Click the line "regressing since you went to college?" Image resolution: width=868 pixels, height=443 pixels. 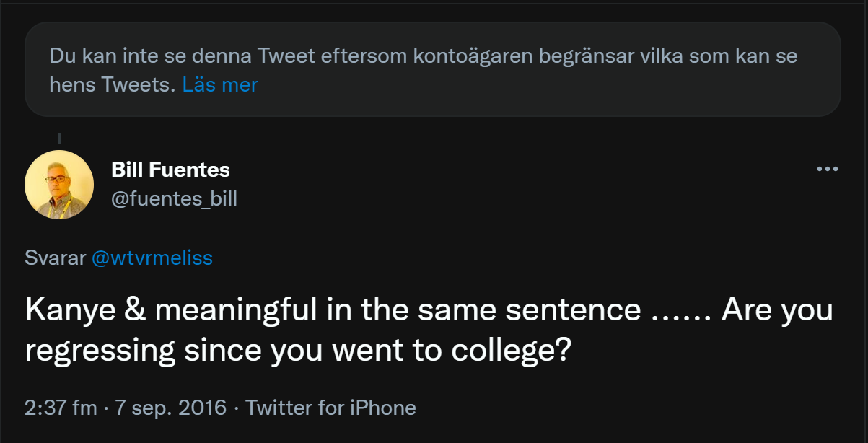298,350
